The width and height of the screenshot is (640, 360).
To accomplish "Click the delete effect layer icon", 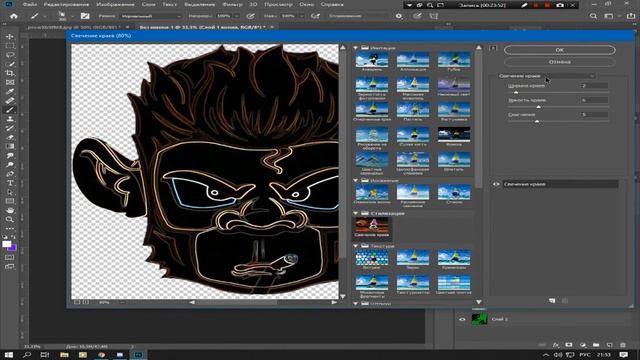I will (565, 301).
